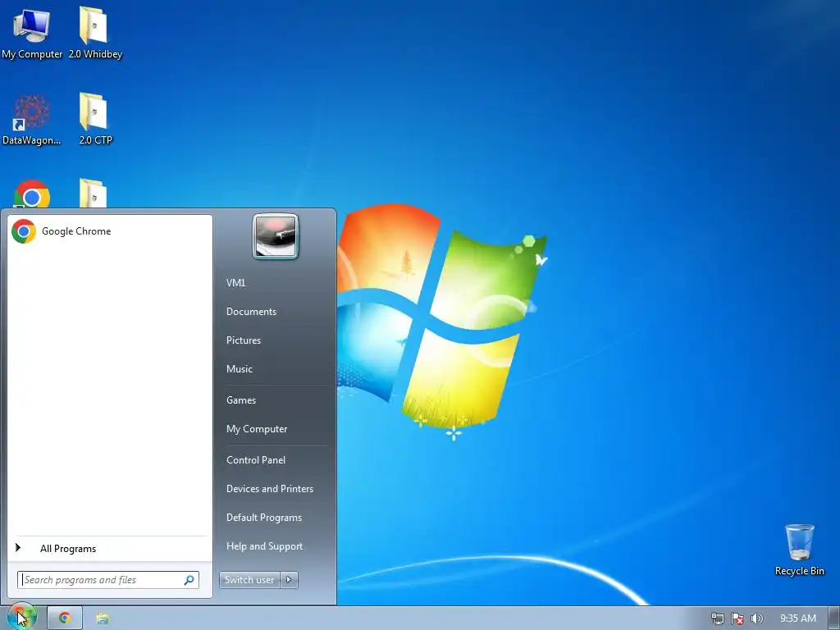This screenshot has height=630, width=840.
Task: Click the Show desktop button at taskbar end
Action: tap(833, 619)
